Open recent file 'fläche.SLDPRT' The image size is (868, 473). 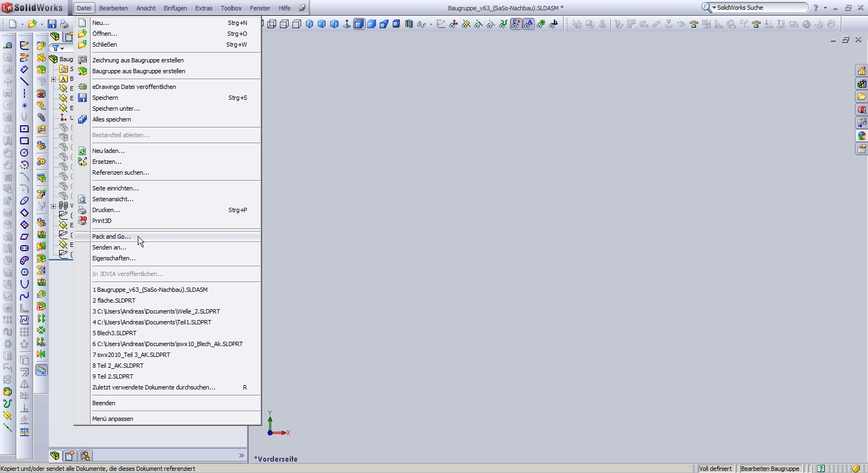(x=167, y=301)
